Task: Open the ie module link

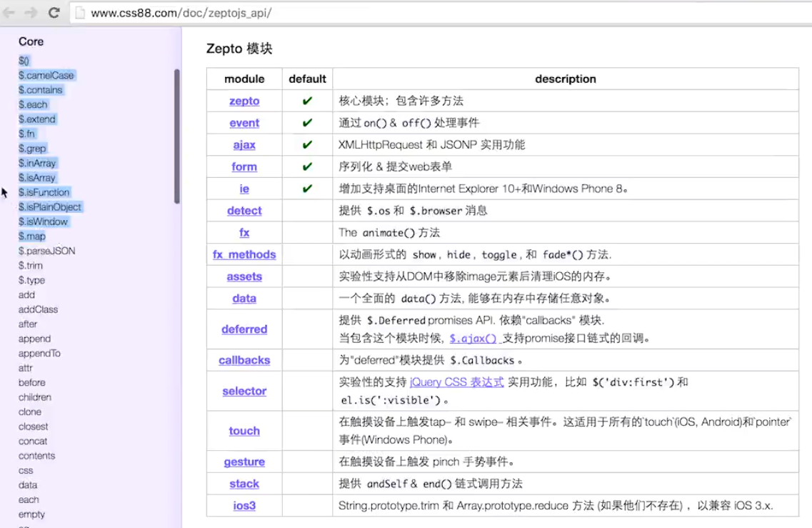Action: (244, 189)
